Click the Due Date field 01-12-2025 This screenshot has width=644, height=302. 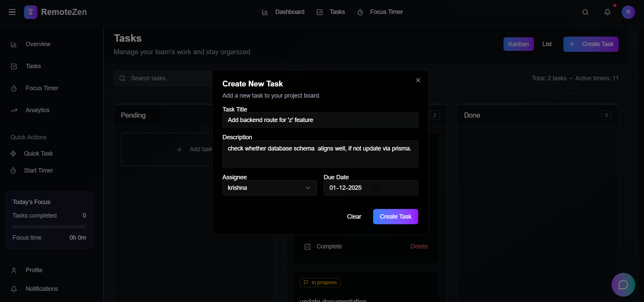(x=371, y=188)
